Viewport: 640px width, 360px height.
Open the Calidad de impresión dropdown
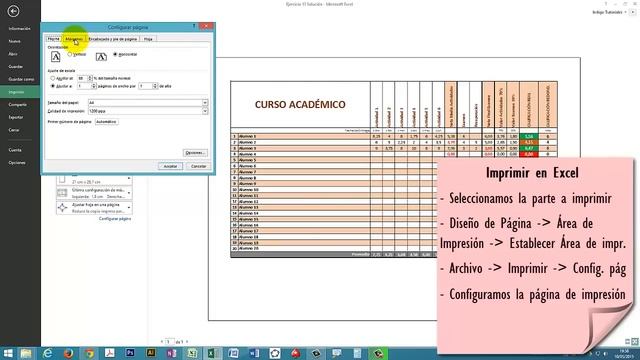coord(205,111)
